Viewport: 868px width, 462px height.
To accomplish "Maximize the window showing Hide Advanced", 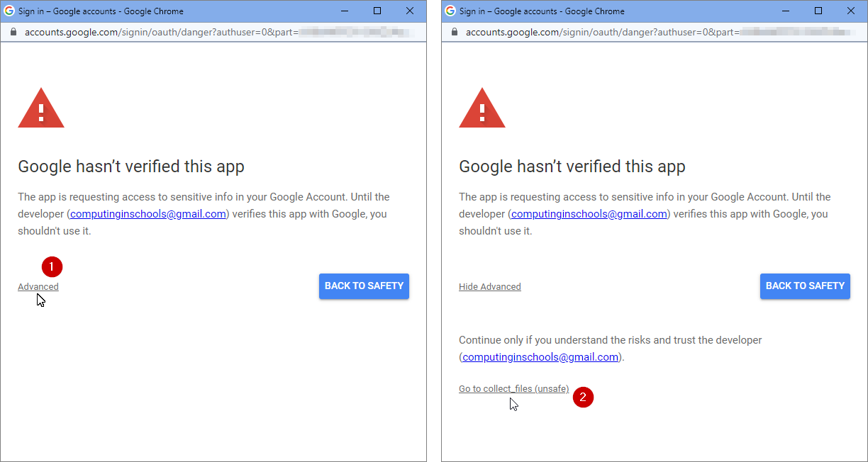I will pos(818,11).
